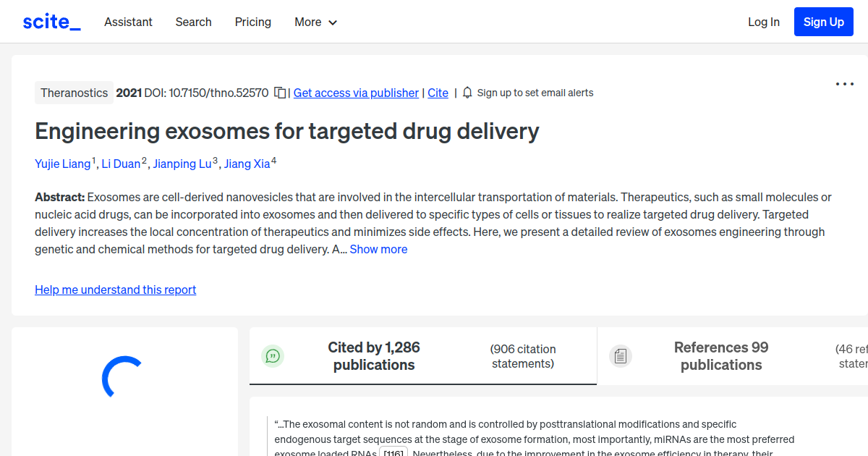
Task: Switch to the References 99 publications tab
Action: pos(720,356)
